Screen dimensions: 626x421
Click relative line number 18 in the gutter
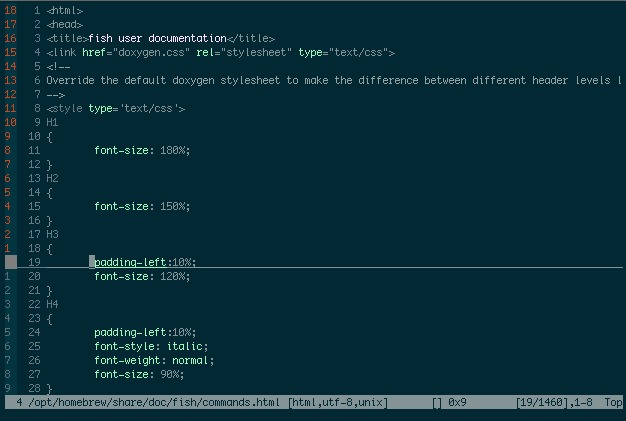coord(10,11)
